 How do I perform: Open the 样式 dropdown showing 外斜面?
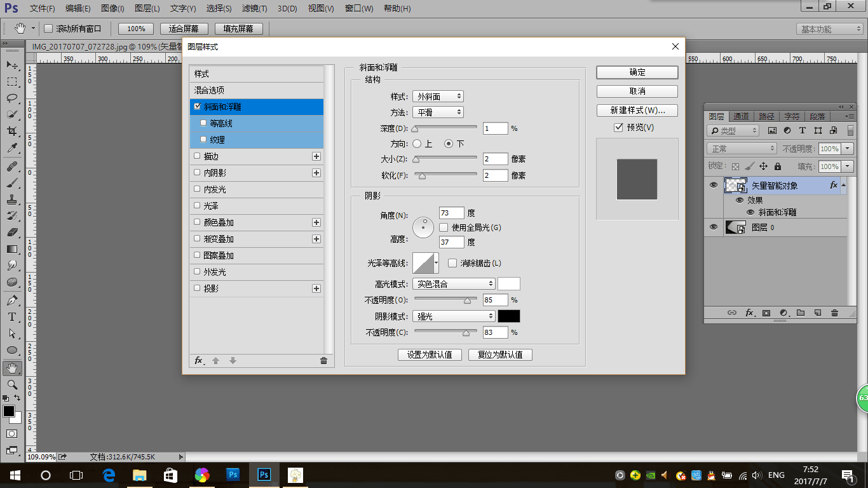438,97
